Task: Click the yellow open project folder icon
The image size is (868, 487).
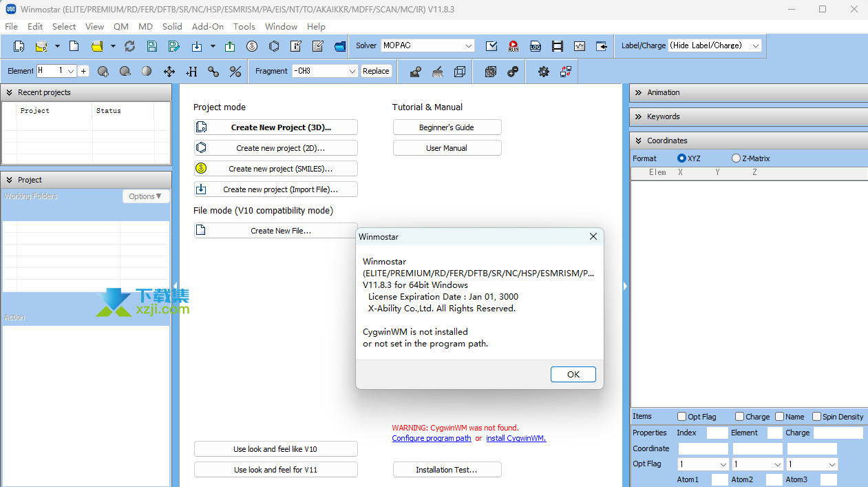Action: pos(41,46)
